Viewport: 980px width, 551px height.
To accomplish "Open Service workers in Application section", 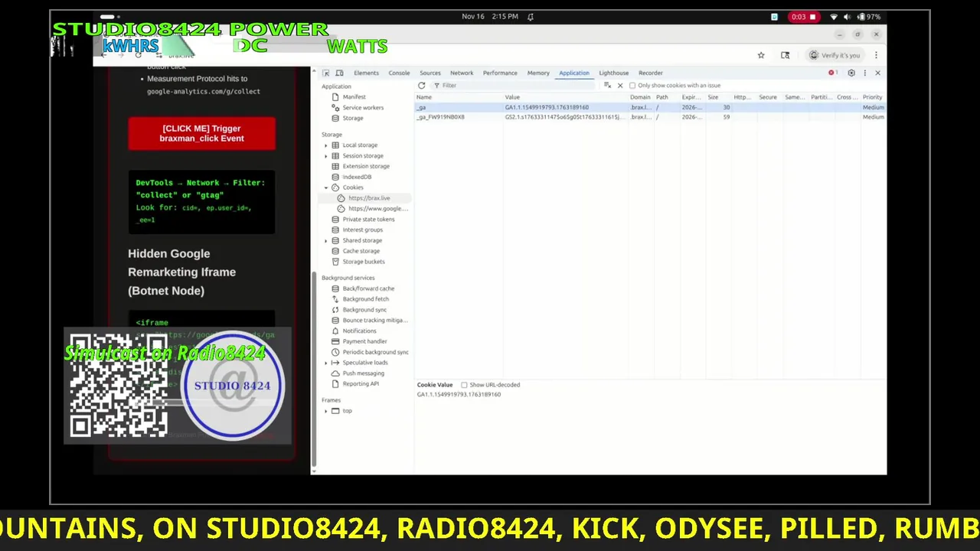I will pos(363,108).
